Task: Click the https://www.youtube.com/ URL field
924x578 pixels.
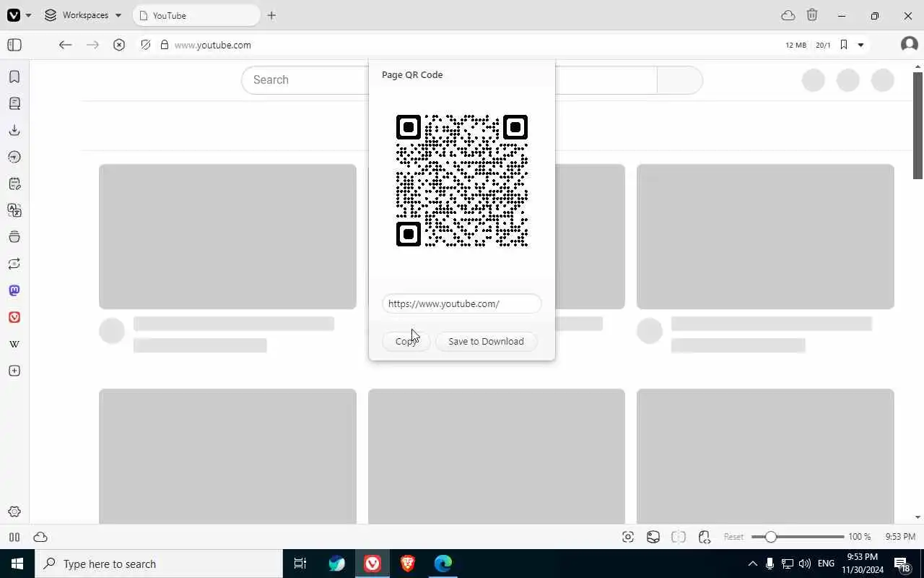Action: coord(462,303)
